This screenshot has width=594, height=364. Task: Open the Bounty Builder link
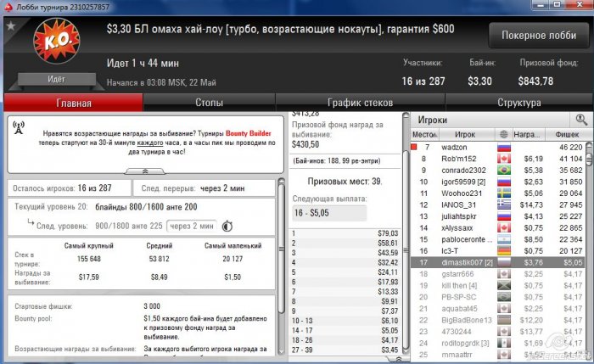point(248,133)
